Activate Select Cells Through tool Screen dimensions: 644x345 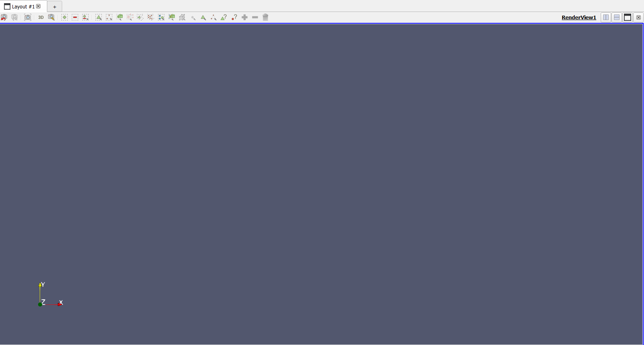[119, 17]
